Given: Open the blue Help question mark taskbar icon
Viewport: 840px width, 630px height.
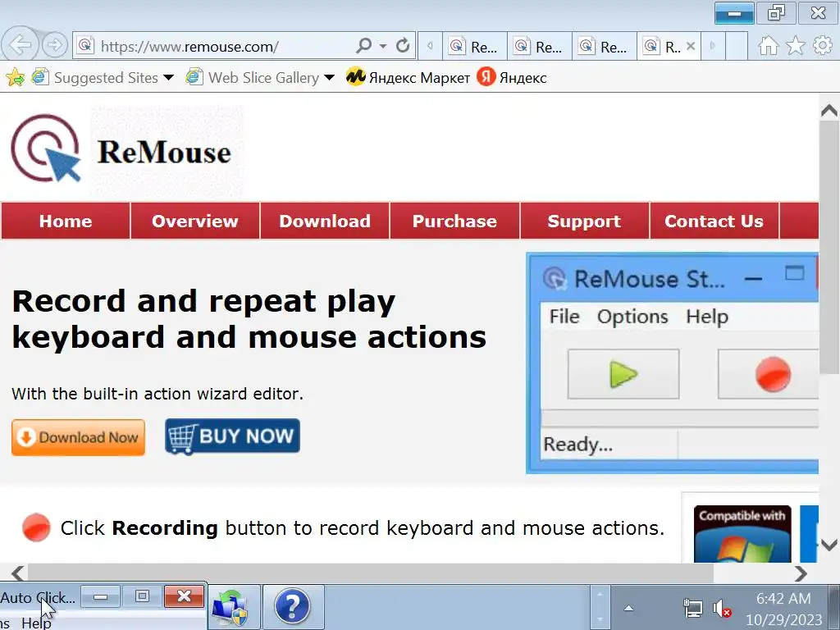Looking at the screenshot, I should [293, 608].
